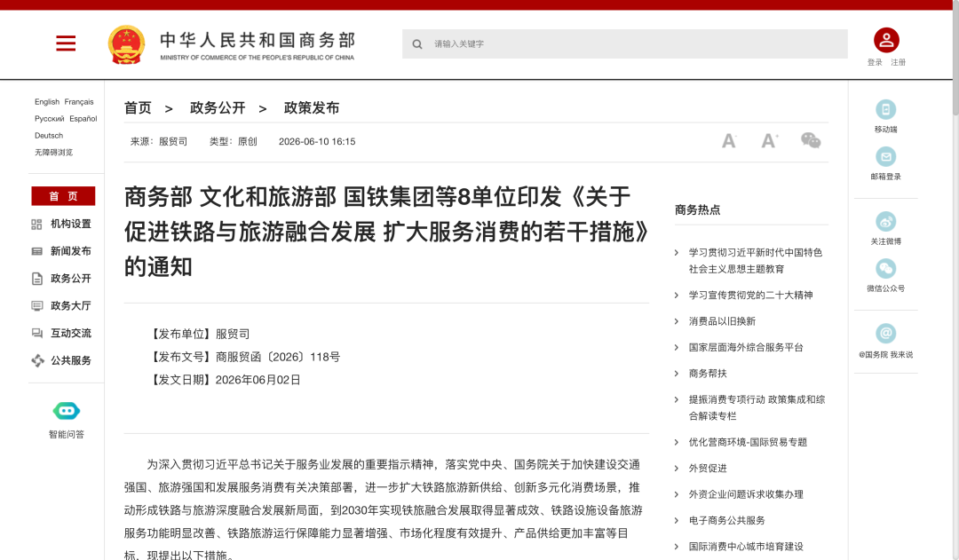Go to 政务公开 in the breadcrumb
Screen dimensions: 959x560
click(218, 108)
